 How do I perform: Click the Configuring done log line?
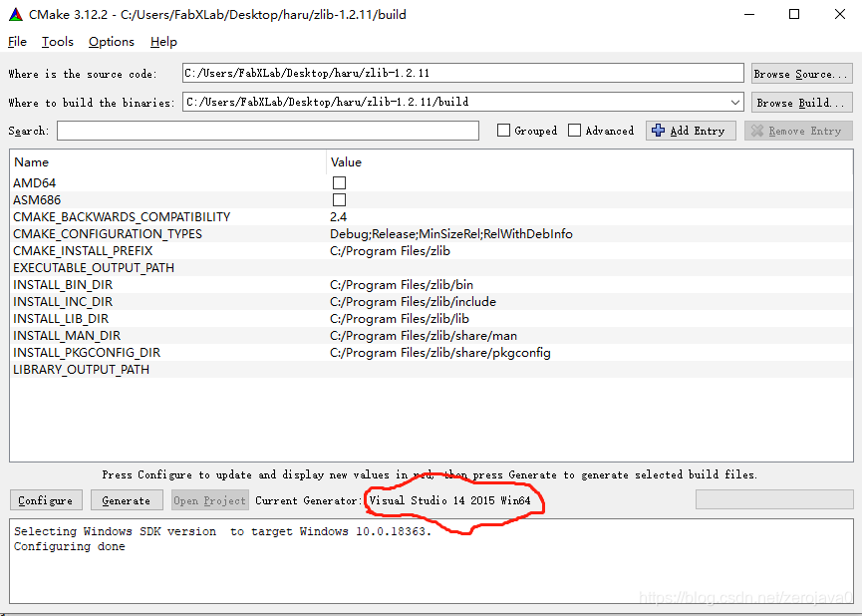pos(70,546)
